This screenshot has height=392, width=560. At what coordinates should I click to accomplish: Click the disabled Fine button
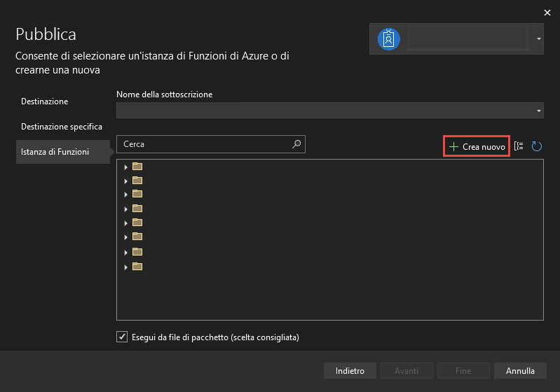pos(463,370)
